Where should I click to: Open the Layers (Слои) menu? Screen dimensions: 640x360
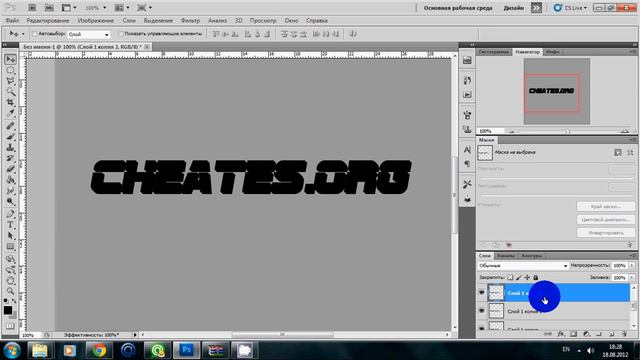pyautogui.click(x=129, y=20)
